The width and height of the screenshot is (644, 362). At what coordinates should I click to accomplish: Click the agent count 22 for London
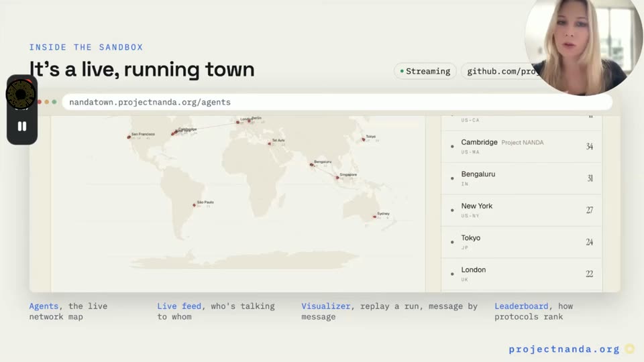(x=590, y=274)
